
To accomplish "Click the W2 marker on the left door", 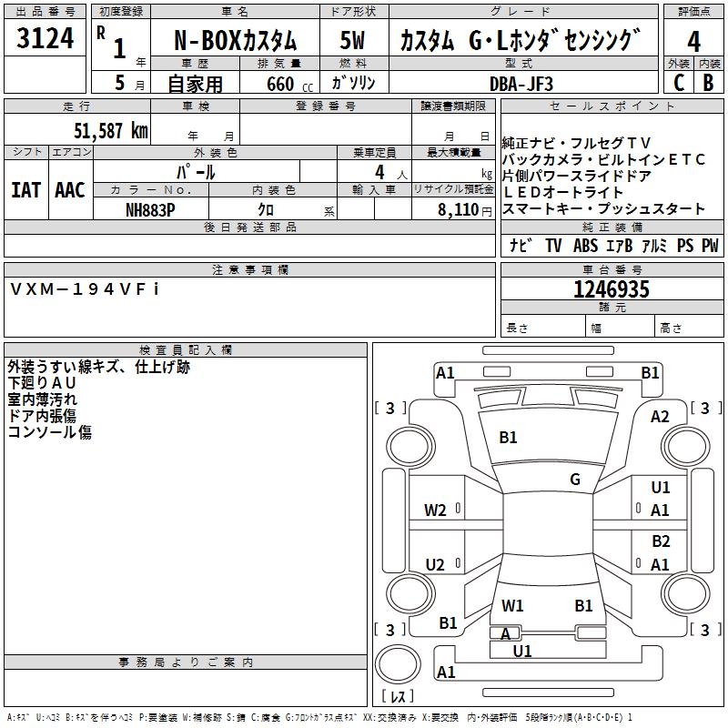I will click(x=435, y=511).
